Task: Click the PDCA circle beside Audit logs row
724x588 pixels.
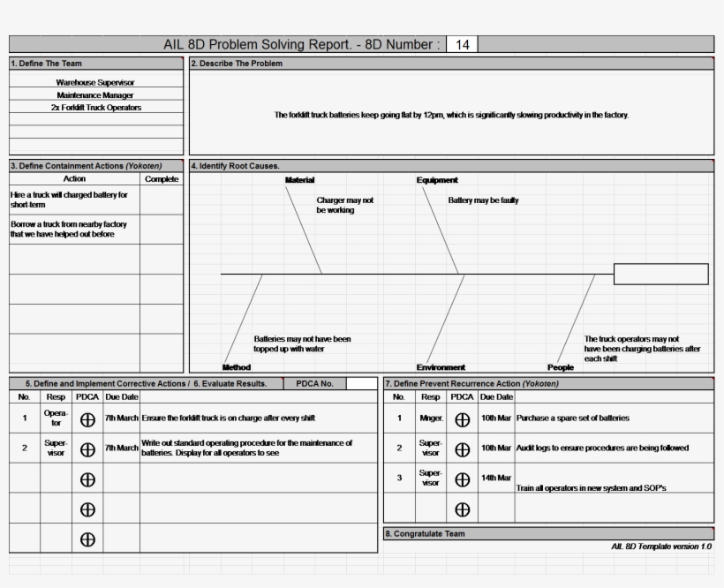Action: [x=462, y=449]
